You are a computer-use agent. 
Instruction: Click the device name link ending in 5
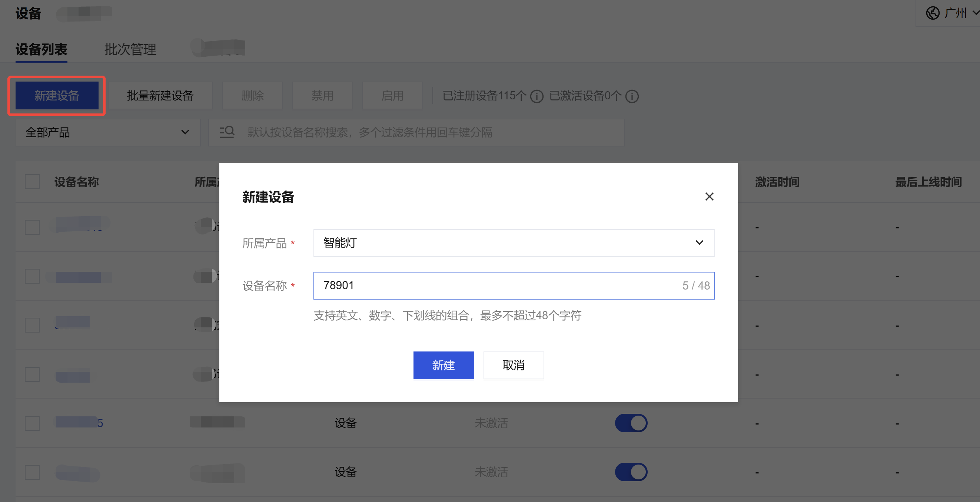click(80, 423)
